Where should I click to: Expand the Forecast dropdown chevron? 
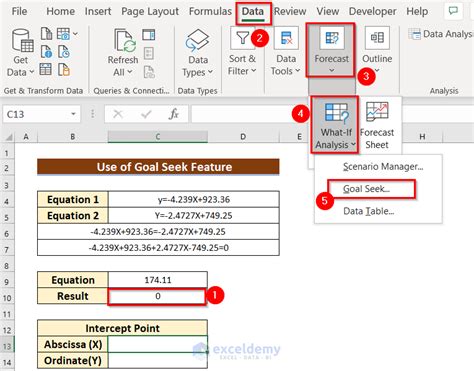332,70
